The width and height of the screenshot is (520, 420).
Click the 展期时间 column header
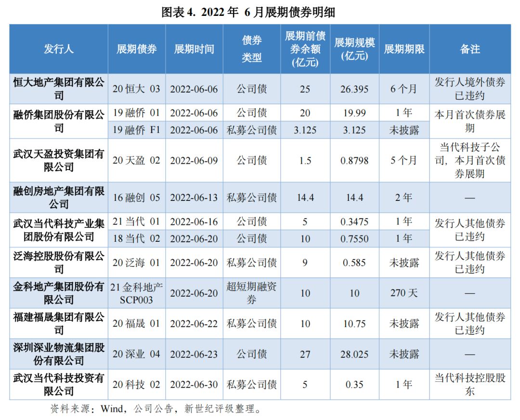195,48
